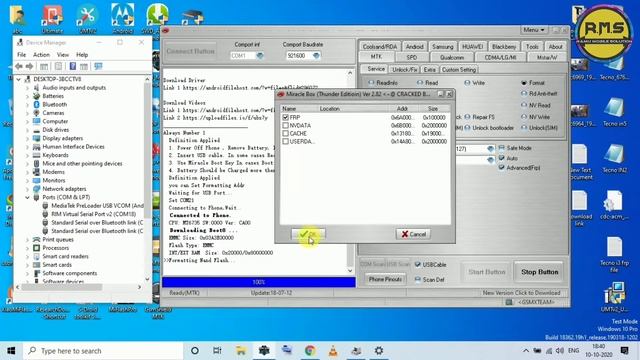Image resolution: width=640 pixels, height=360 pixels.
Task: Open UMTv2 desktop shortcut icon
Action: click(x=614, y=297)
